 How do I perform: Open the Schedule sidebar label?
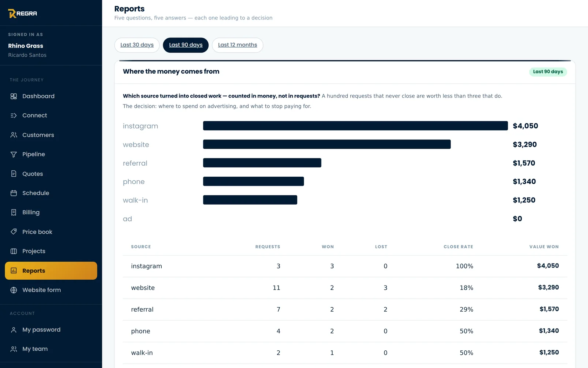coord(36,193)
